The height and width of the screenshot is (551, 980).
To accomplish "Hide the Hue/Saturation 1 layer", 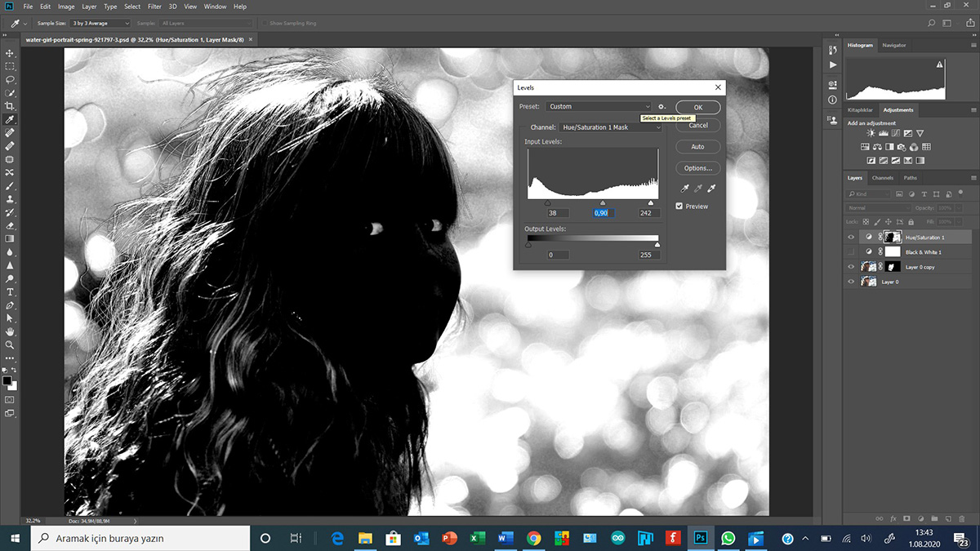I will [852, 238].
